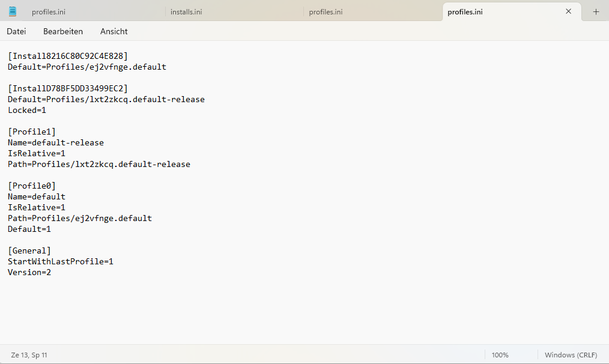
Task: Place cursor on the [Profile1] header
Action: pos(32,132)
